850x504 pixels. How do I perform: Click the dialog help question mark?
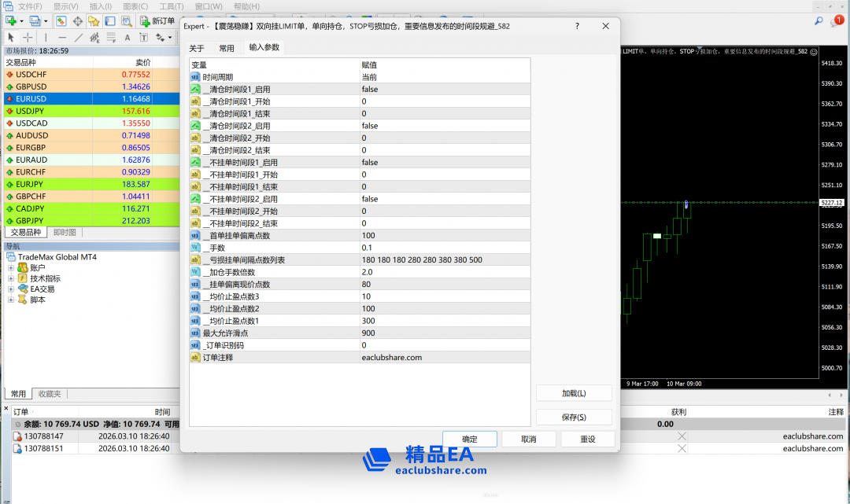point(577,26)
